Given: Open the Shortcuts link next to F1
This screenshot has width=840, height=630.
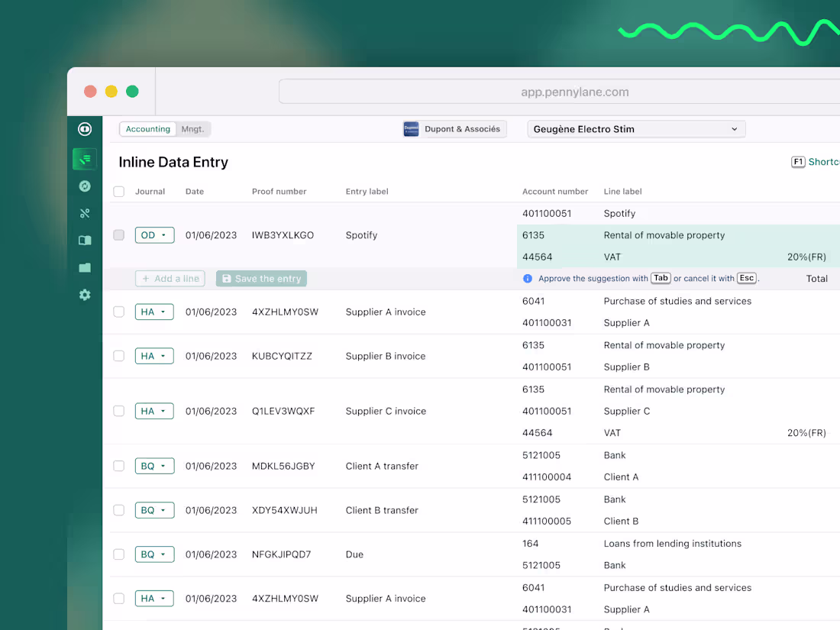Looking at the screenshot, I should 825,162.
